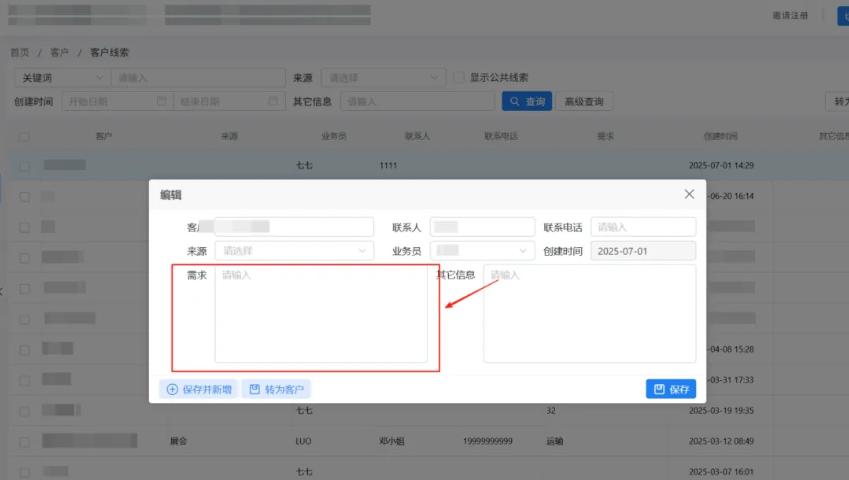The height and width of the screenshot is (480, 849).
Task: Check the row dated 2025-03-07 16:01
Action: [x=24, y=472]
